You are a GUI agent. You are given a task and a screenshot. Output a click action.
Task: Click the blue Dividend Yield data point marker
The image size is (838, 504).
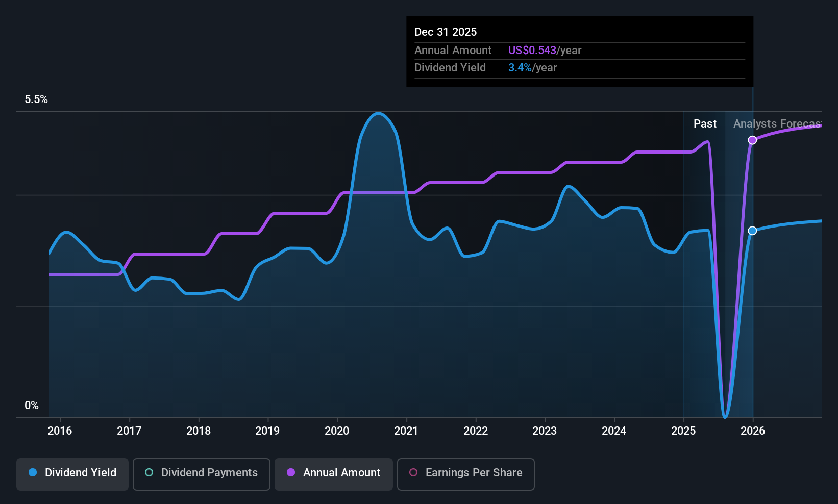(x=752, y=231)
